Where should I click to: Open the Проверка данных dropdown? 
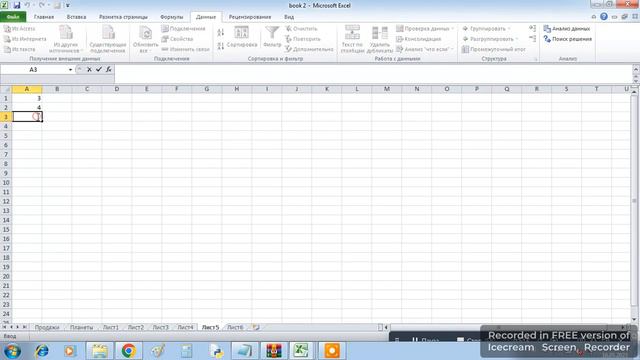pos(424,29)
